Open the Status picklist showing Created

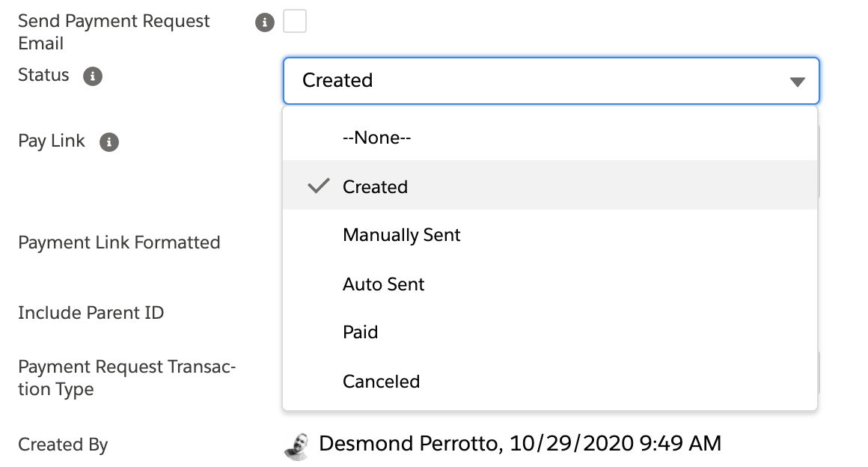pos(551,81)
